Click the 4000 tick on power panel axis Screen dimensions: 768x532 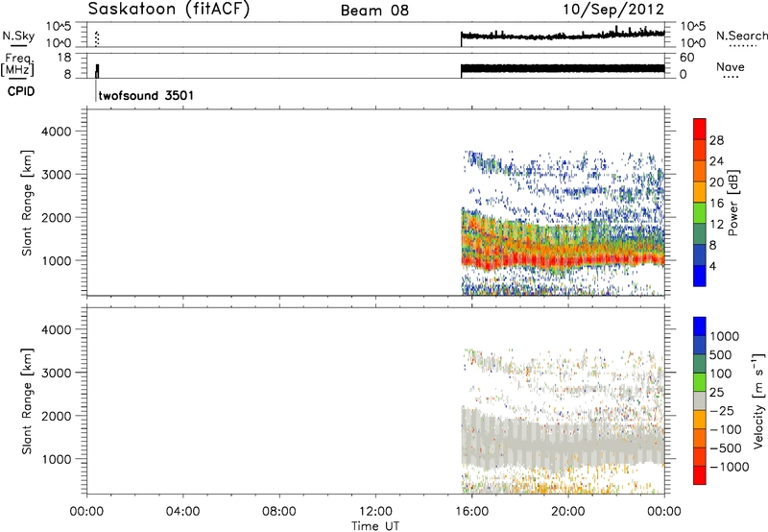click(56, 132)
